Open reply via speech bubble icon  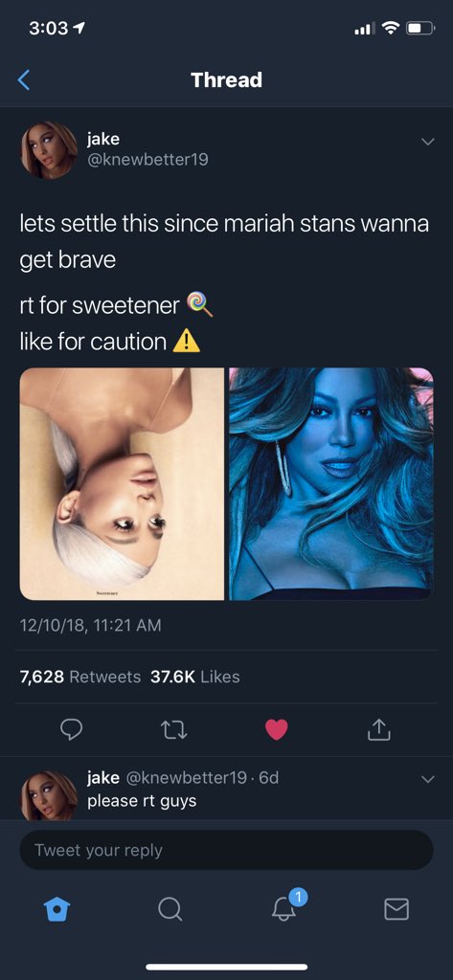click(69, 729)
